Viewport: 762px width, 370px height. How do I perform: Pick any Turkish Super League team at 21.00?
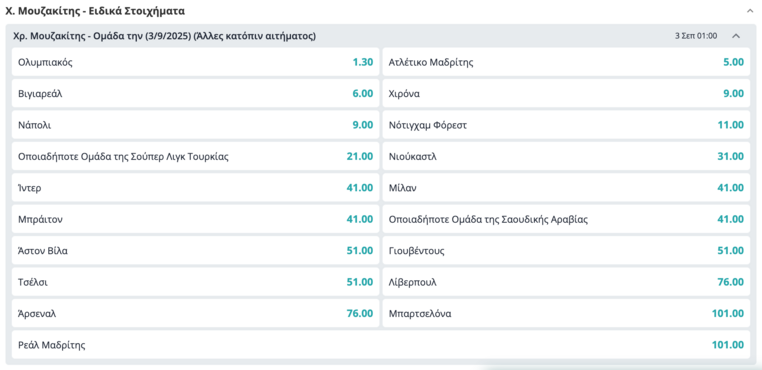pyautogui.click(x=195, y=157)
